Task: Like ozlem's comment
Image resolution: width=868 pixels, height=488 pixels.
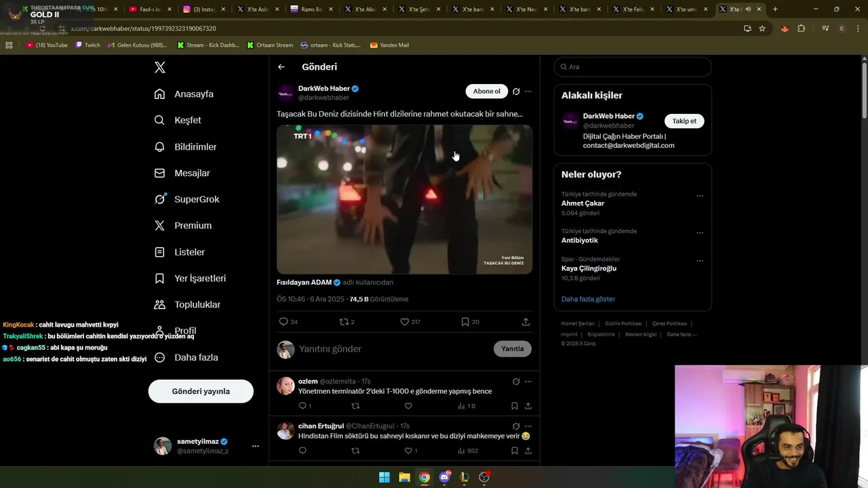Action: point(408,406)
